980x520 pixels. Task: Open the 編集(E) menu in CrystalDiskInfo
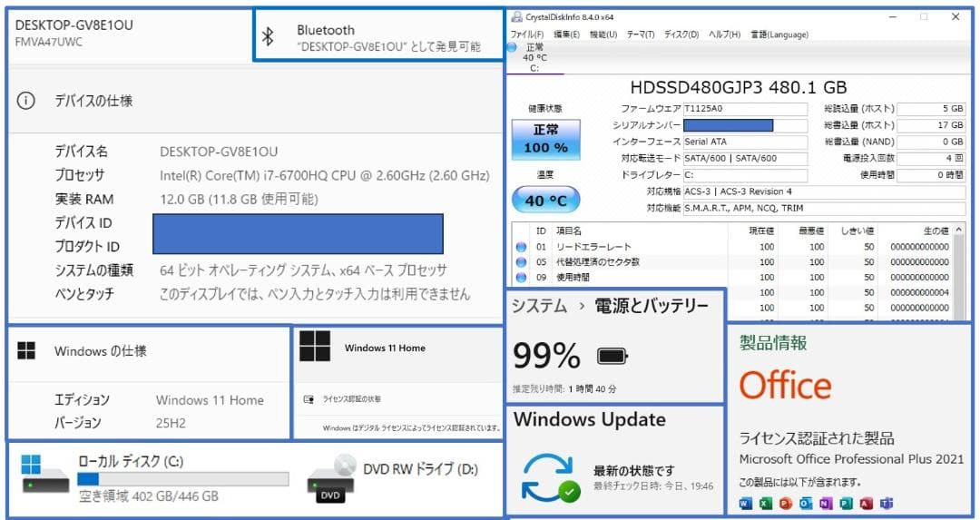[x=566, y=34]
